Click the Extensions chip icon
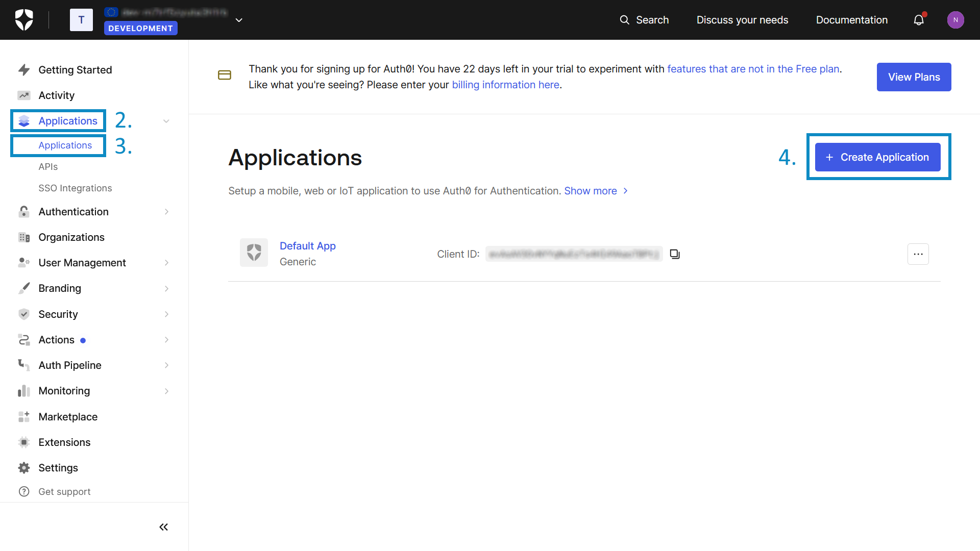The width and height of the screenshot is (980, 551). tap(24, 442)
